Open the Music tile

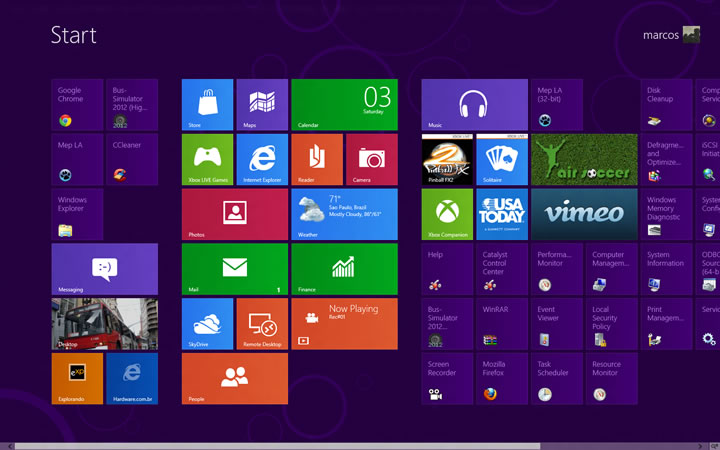tap(475, 105)
